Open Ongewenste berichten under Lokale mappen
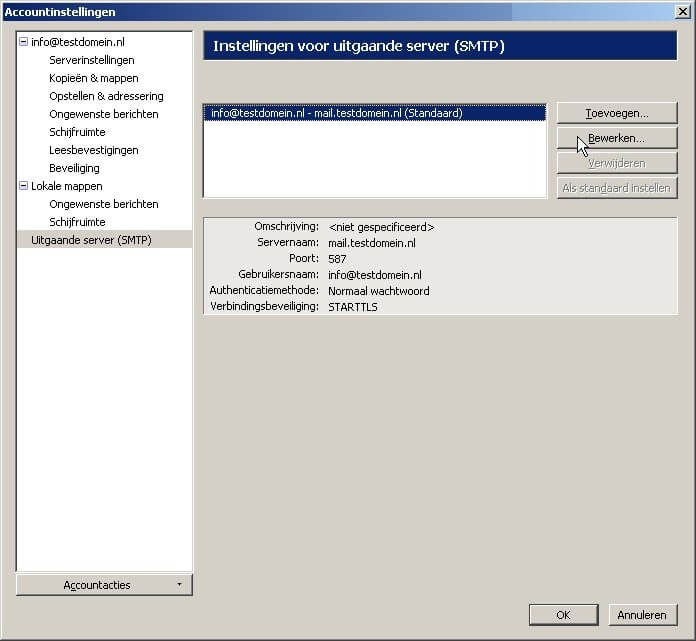 (x=104, y=204)
